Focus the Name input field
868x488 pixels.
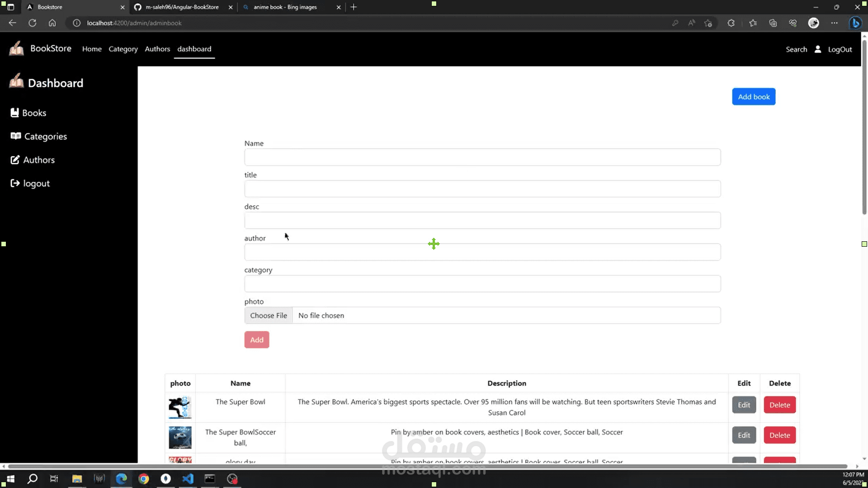point(482,157)
